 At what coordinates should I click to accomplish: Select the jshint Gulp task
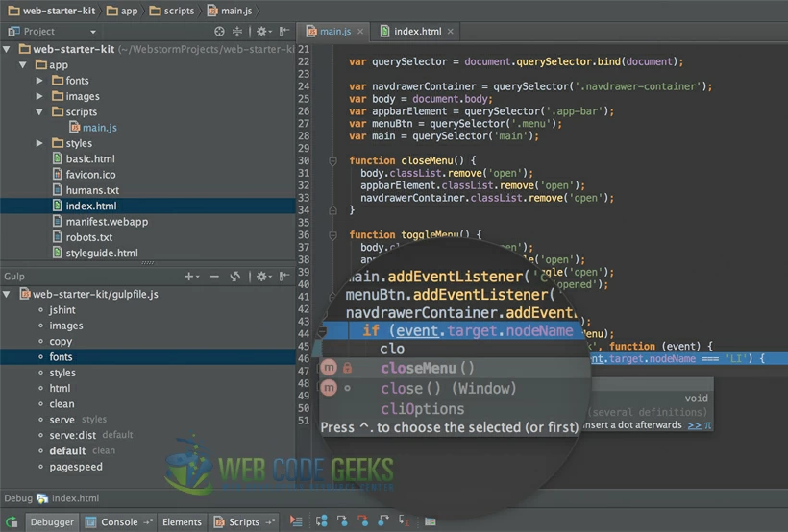[x=62, y=310]
